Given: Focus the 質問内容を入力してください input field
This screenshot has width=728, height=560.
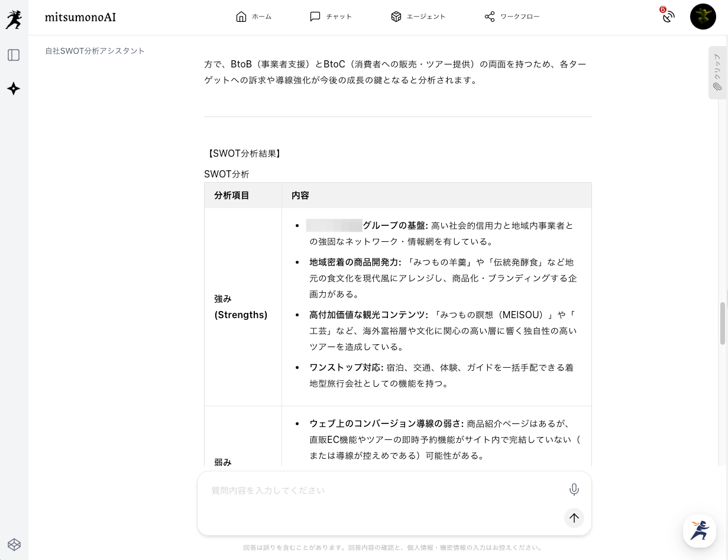Looking at the screenshot, I should pos(378,490).
